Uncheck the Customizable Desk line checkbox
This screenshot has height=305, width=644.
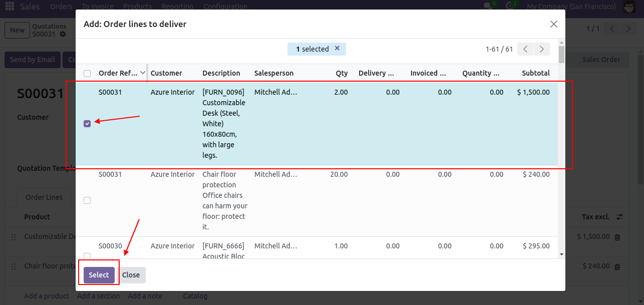87,124
